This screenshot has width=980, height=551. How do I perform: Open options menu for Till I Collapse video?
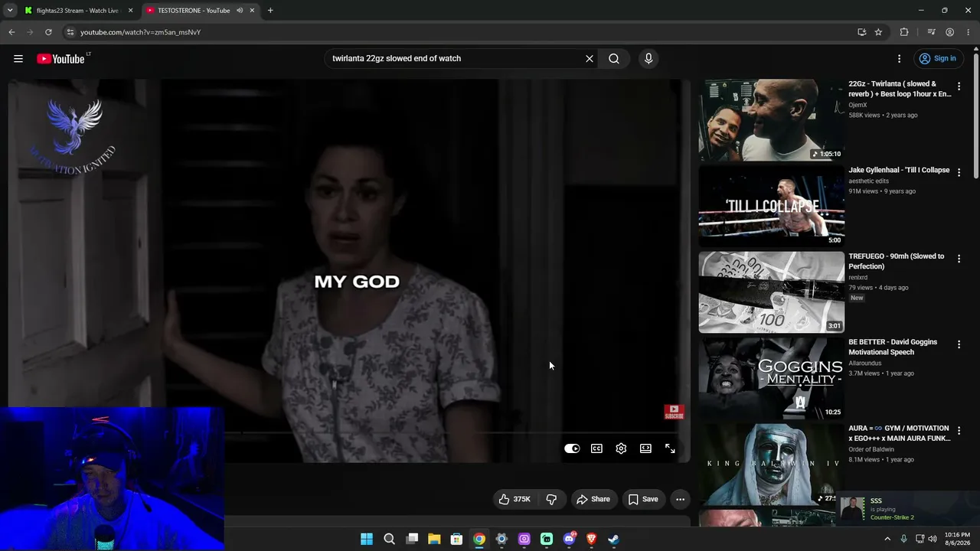959,173
